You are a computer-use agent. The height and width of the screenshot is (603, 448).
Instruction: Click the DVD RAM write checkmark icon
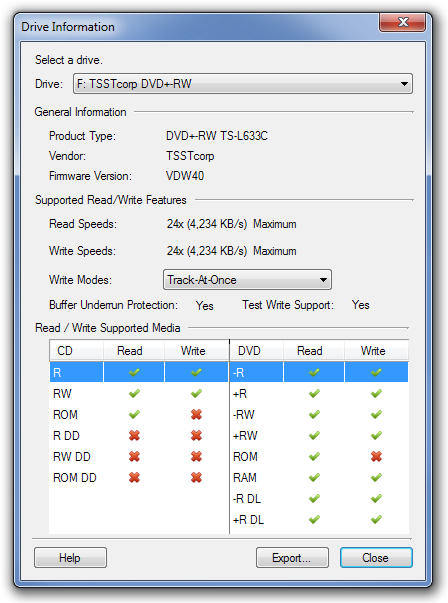coord(376,478)
